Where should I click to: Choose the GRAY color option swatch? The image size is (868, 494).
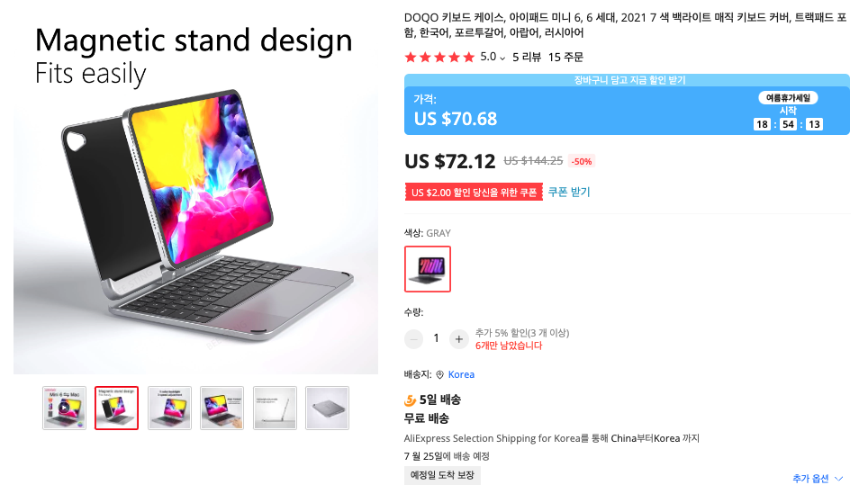tap(428, 269)
